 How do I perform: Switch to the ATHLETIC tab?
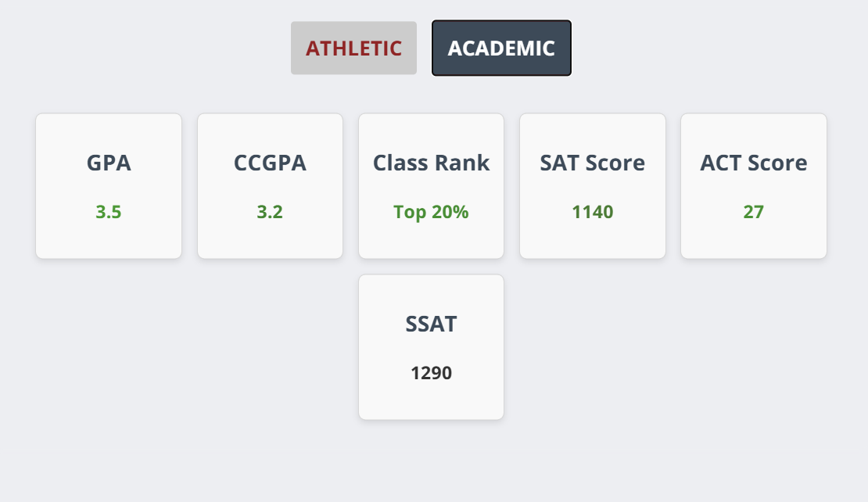[x=353, y=48]
